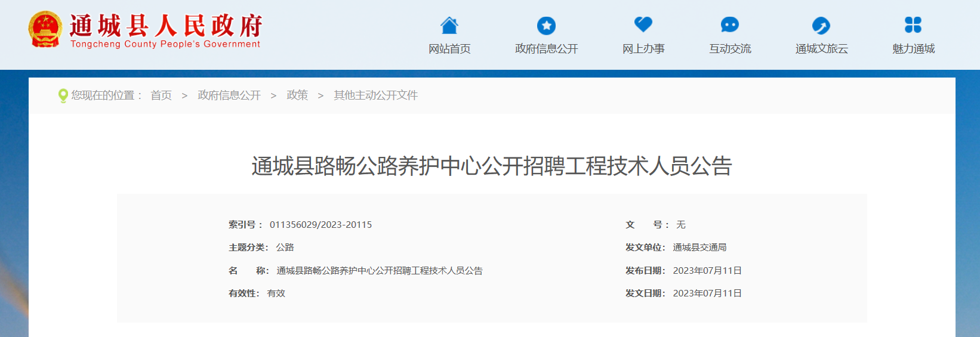This screenshot has width=980, height=337.
Task: Click 其他主动公开文件 in the breadcrumb
Action: tap(375, 95)
